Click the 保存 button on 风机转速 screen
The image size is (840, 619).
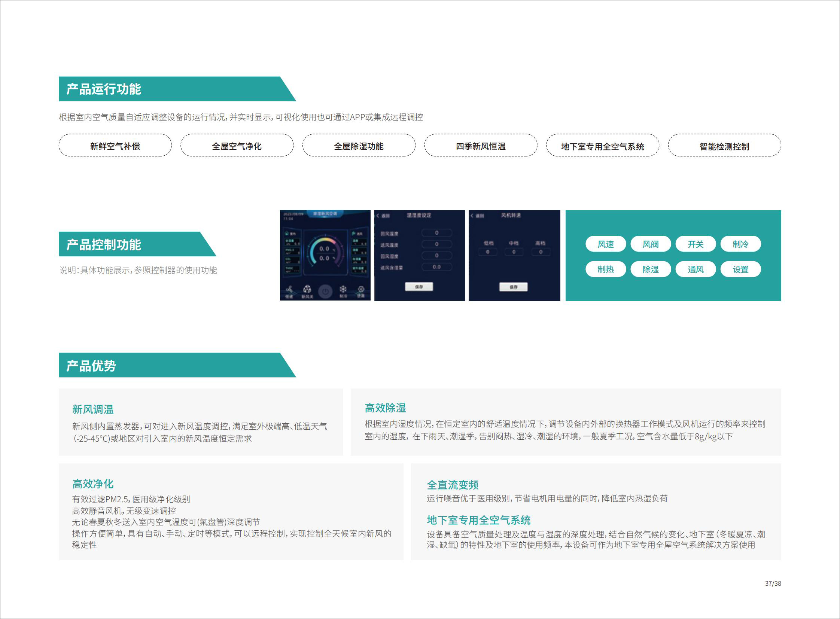click(514, 287)
